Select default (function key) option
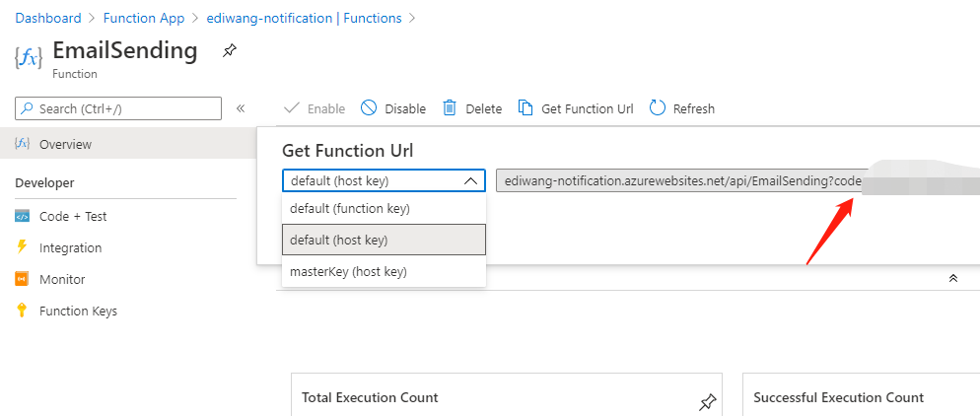 tap(350, 208)
